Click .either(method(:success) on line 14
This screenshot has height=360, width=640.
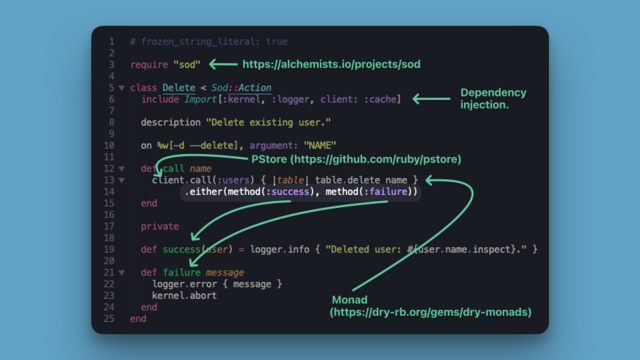[x=249, y=192]
